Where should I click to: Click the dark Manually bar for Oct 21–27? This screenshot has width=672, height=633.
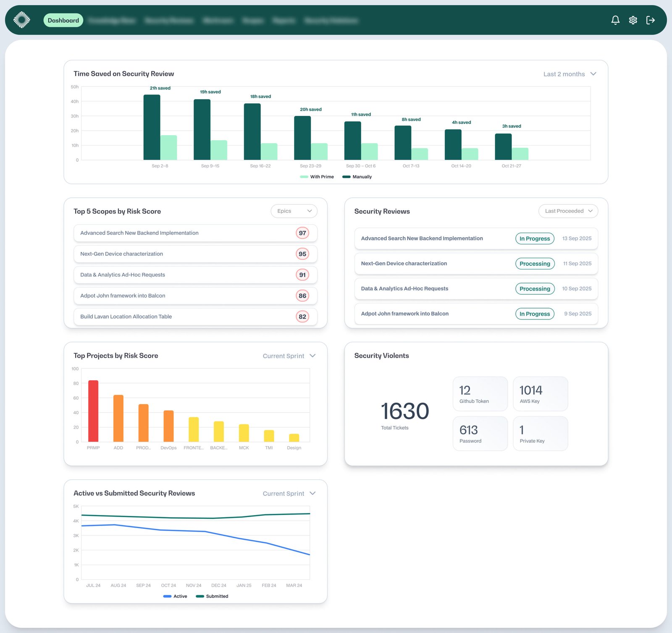pyautogui.click(x=503, y=147)
